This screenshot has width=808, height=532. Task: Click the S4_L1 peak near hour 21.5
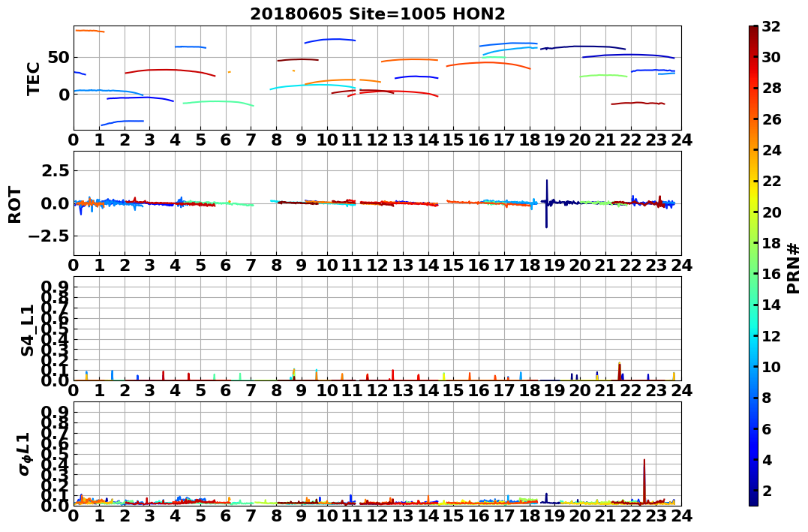pyautogui.click(x=620, y=371)
